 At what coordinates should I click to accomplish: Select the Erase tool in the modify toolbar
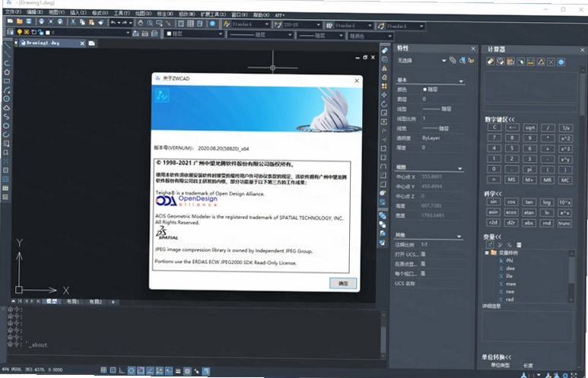385,50
